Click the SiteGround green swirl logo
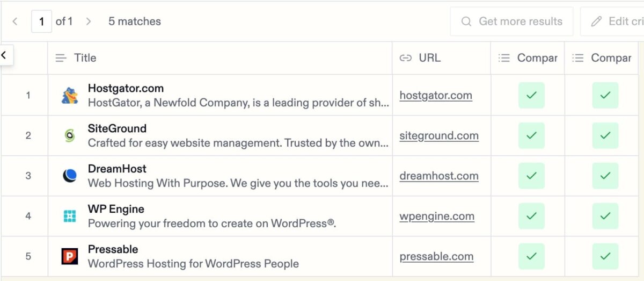The height and width of the screenshot is (281, 644). 70,135
